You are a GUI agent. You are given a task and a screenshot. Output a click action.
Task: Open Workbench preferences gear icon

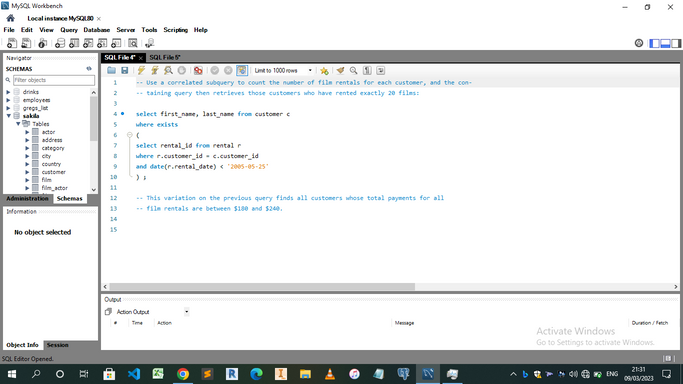639,43
